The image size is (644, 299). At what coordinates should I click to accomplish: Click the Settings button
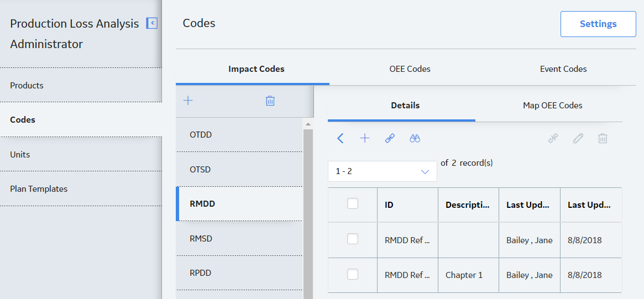598,24
